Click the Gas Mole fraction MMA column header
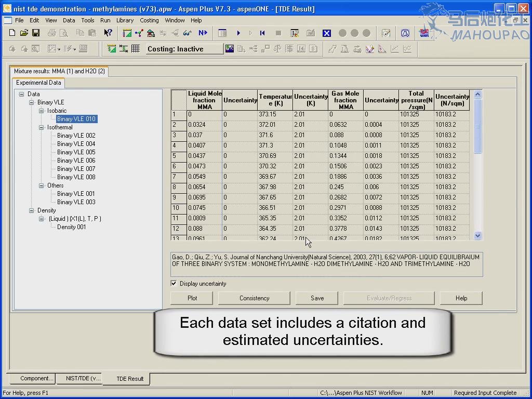 tap(345, 100)
